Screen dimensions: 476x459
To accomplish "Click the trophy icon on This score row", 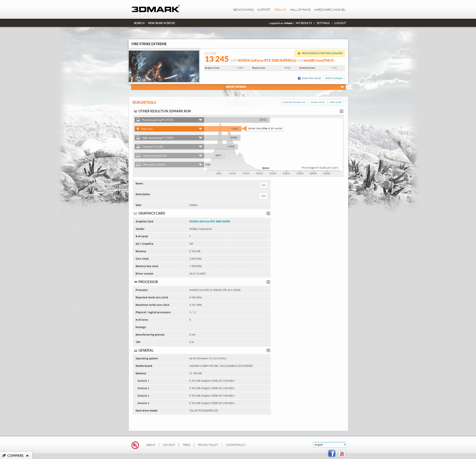I will coord(138,129).
